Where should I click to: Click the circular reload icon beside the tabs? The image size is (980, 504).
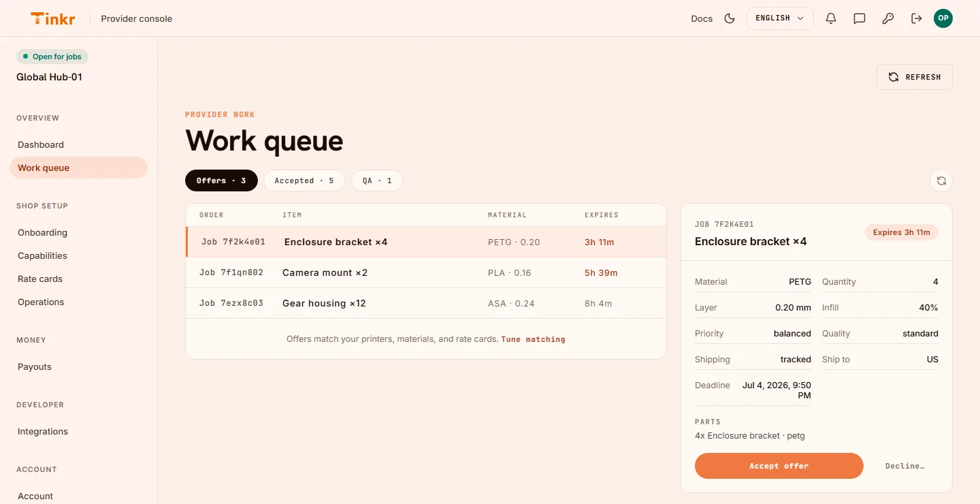coord(941,180)
